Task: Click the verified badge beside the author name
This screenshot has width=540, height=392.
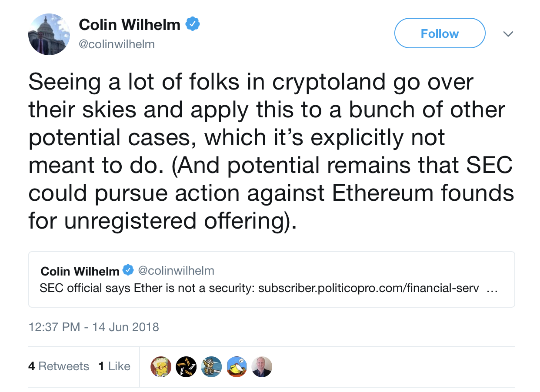Action: click(193, 24)
